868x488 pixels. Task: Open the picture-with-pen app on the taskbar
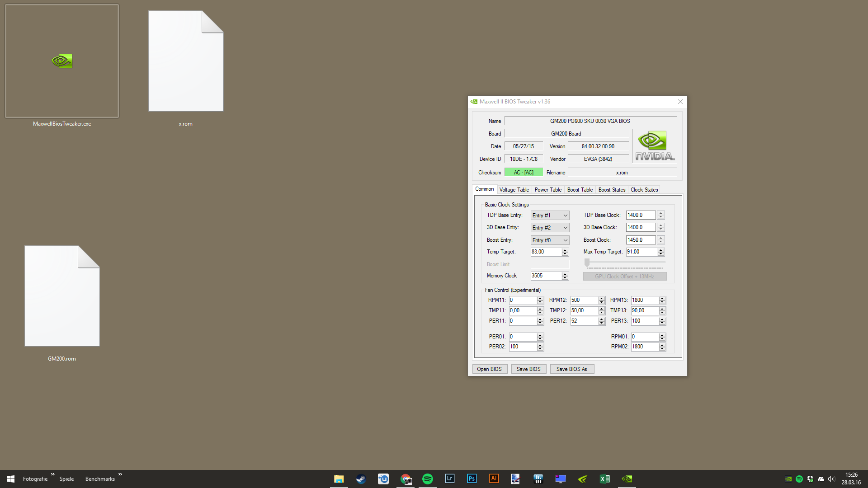click(x=516, y=479)
